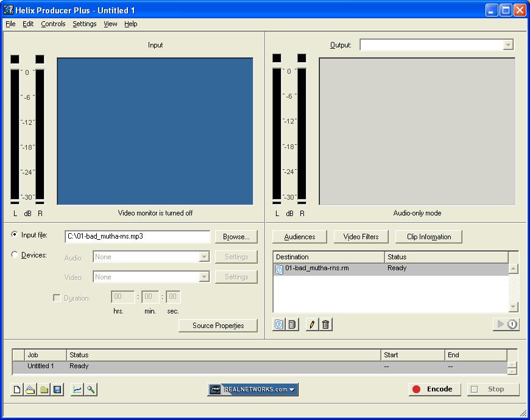This screenshot has width=530, height=420.
Task: Expand the Output dropdown
Action: tap(507, 45)
